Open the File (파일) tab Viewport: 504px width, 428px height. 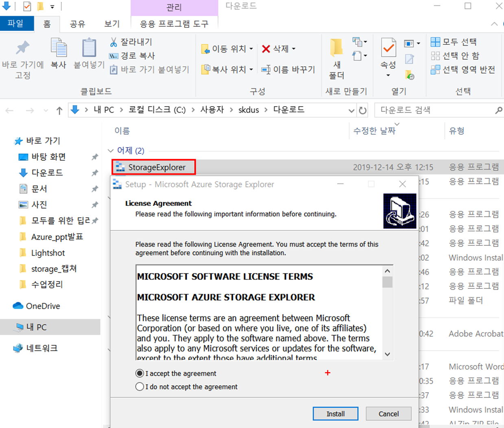(x=16, y=23)
